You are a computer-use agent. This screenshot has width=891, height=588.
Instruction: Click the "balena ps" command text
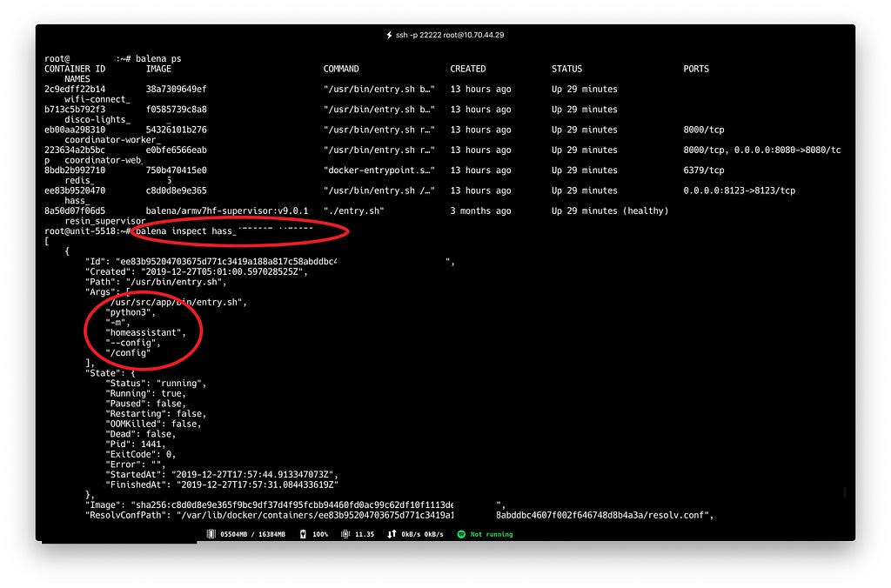158,58
